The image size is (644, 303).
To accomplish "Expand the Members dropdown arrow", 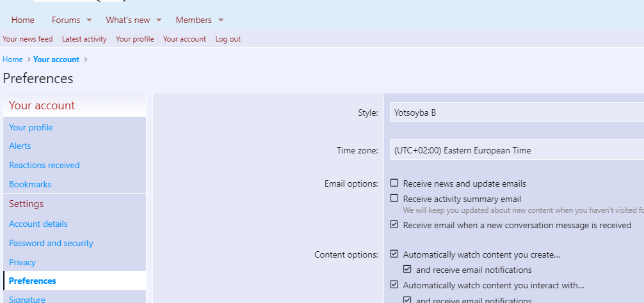I will (x=221, y=20).
